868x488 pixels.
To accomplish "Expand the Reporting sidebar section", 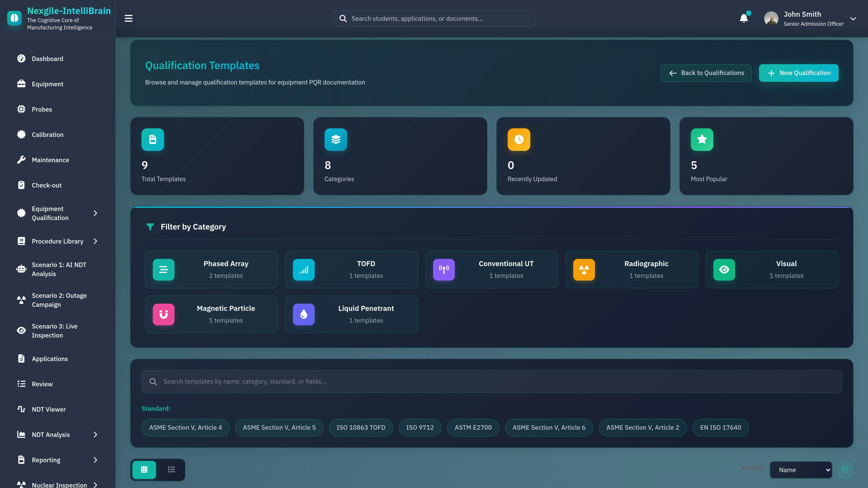I will pos(46,459).
